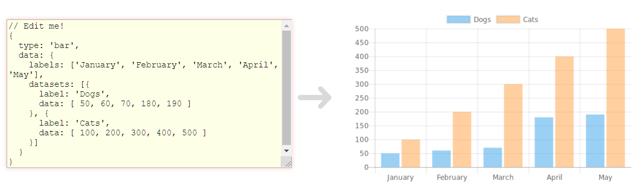The height and width of the screenshot is (194, 644).
Task: Click the orange Cats bar for May
Action: (615, 98)
